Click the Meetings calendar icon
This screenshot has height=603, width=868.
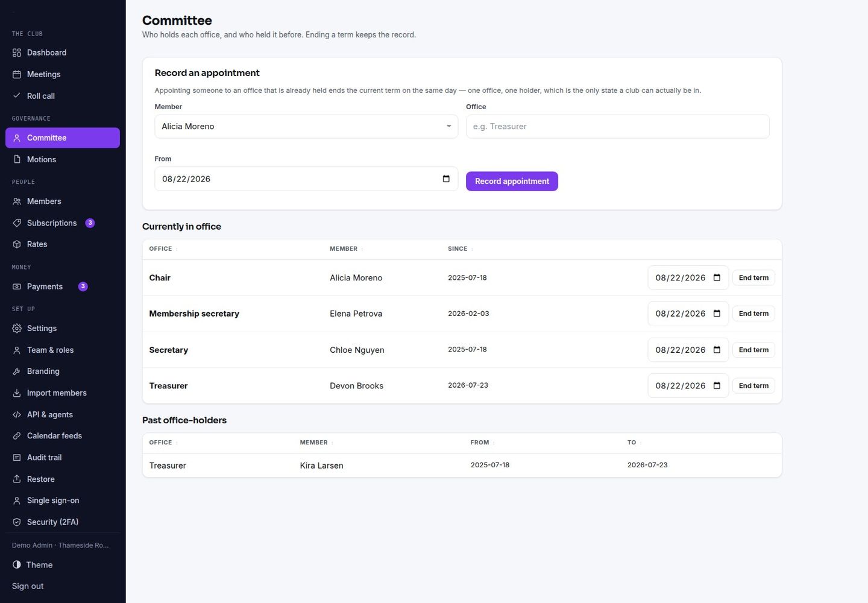tap(17, 74)
